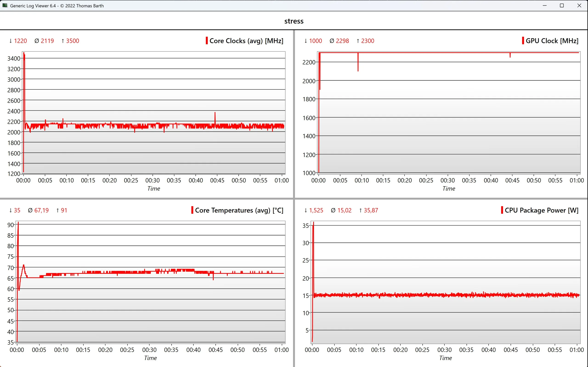Click the GPU Clock average value 2298
588x367 pixels.
point(342,41)
